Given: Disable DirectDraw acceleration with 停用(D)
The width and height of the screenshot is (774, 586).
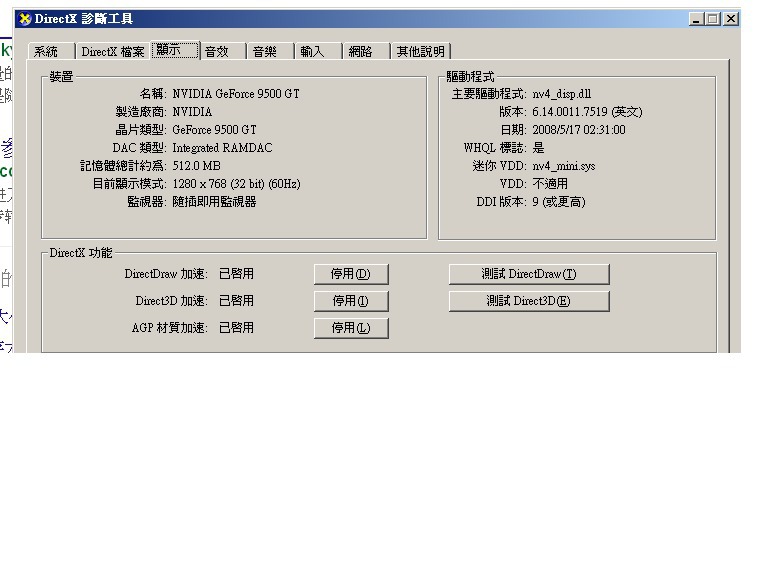Looking at the screenshot, I should [351, 274].
